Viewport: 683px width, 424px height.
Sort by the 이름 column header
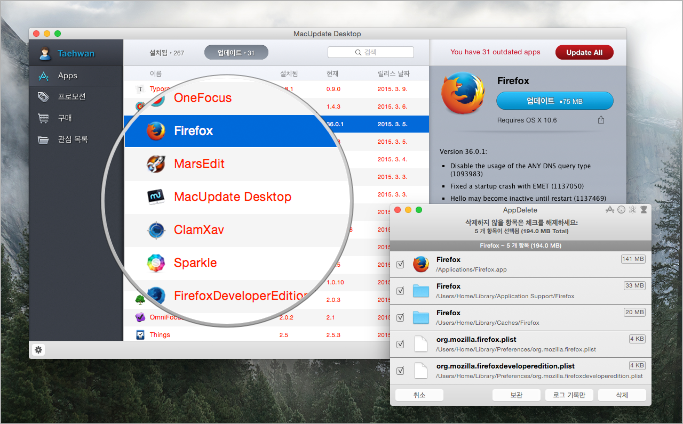click(x=156, y=74)
